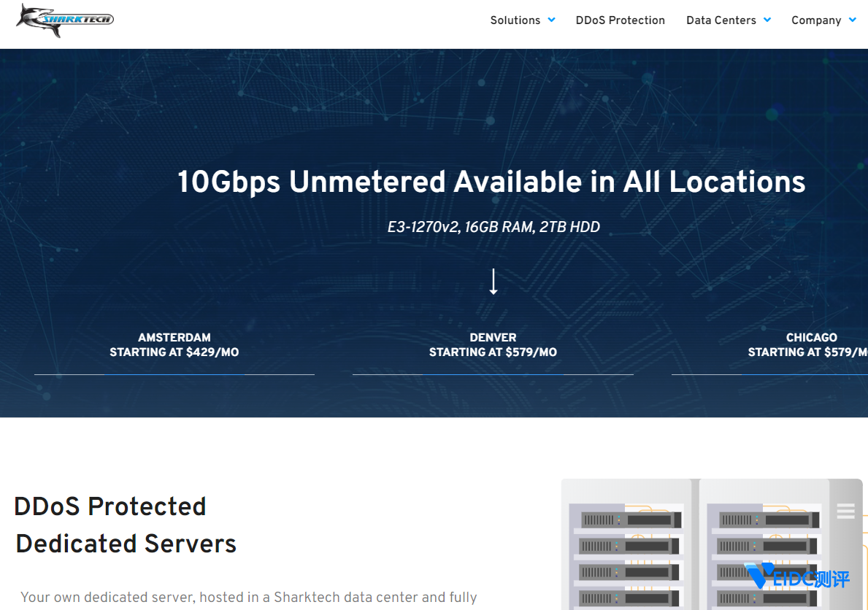This screenshot has height=610, width=868.
Task: Click the white downward arrow icon
Action: [493, 282]
